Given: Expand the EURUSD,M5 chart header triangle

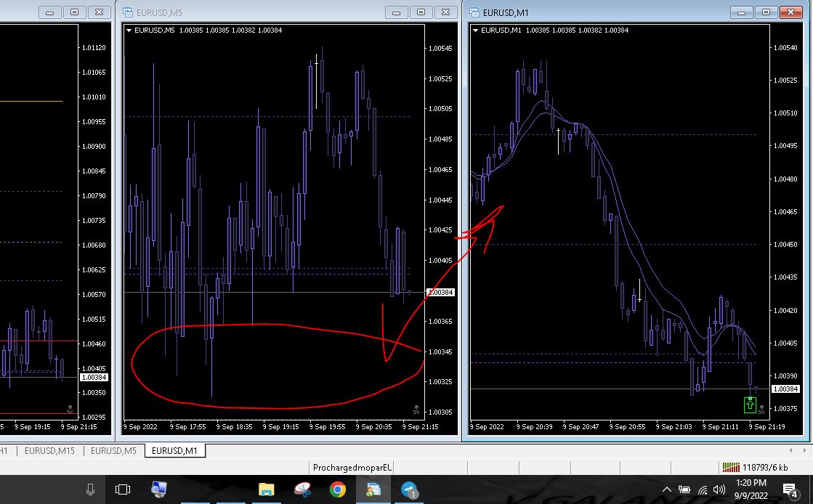Looking at the screenshot, I should click(x=129, y=30).
